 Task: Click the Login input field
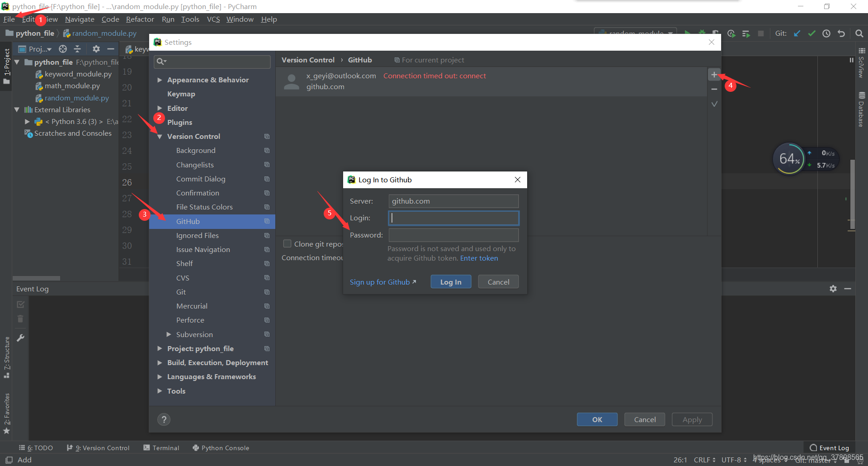click(x=453, y=218)
